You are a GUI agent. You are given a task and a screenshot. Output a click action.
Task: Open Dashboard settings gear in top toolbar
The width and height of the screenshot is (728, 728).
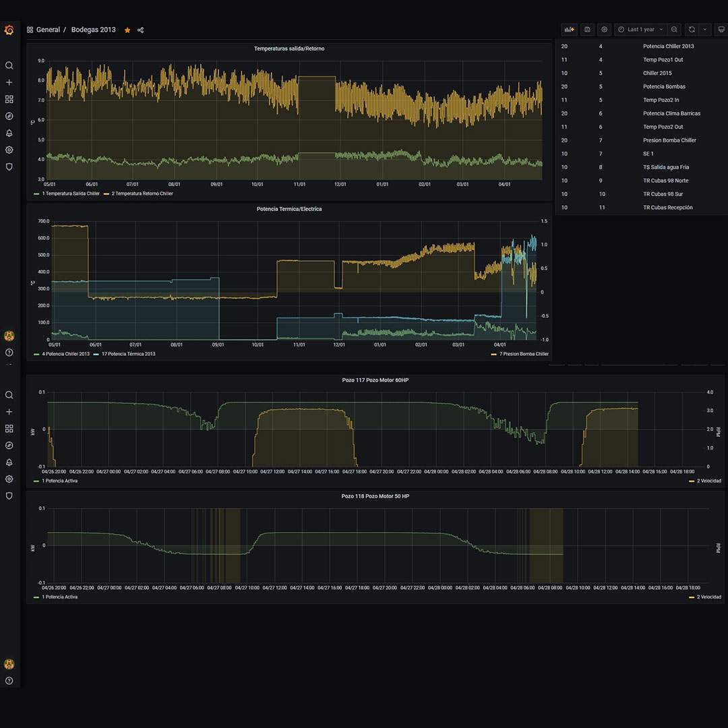click(604, 29)
